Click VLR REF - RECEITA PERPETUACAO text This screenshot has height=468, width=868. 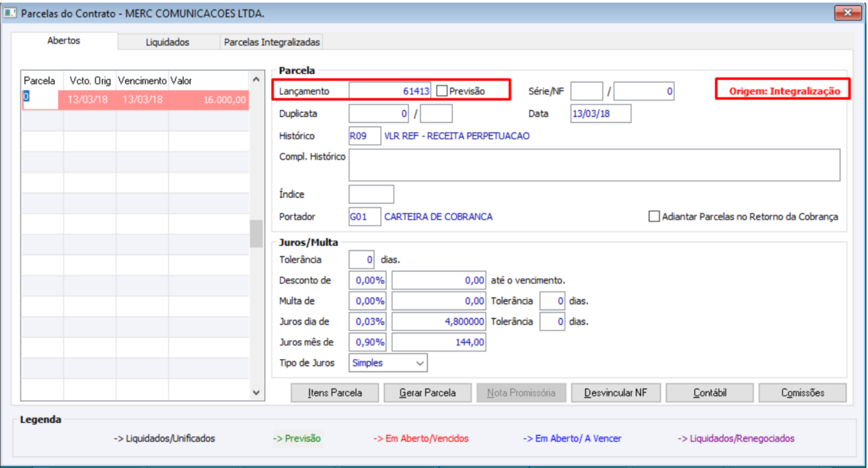457,136
